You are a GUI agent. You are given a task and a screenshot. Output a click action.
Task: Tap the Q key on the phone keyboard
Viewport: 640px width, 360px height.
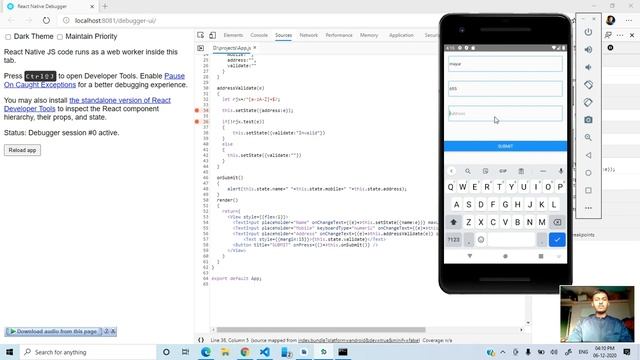[451, 187]
